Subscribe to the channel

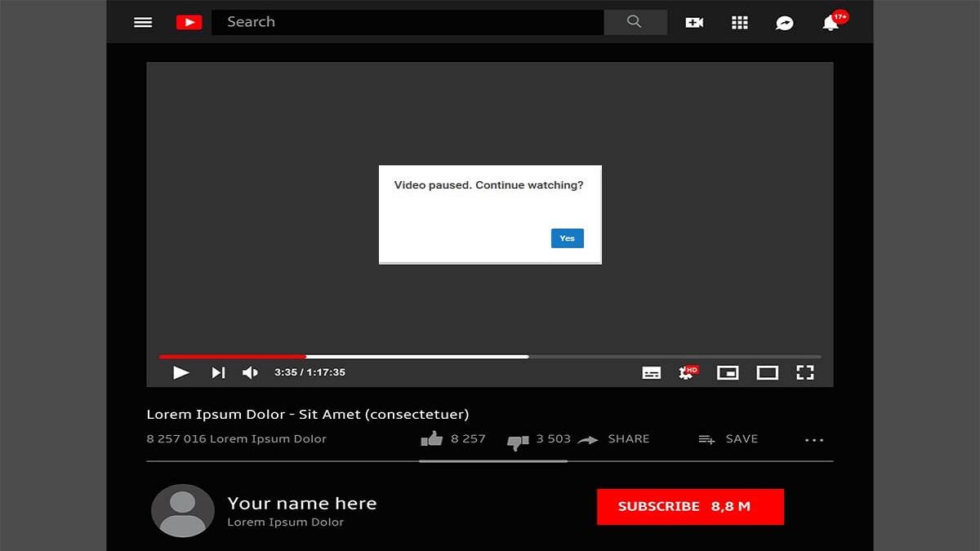(x=690, y=506)
